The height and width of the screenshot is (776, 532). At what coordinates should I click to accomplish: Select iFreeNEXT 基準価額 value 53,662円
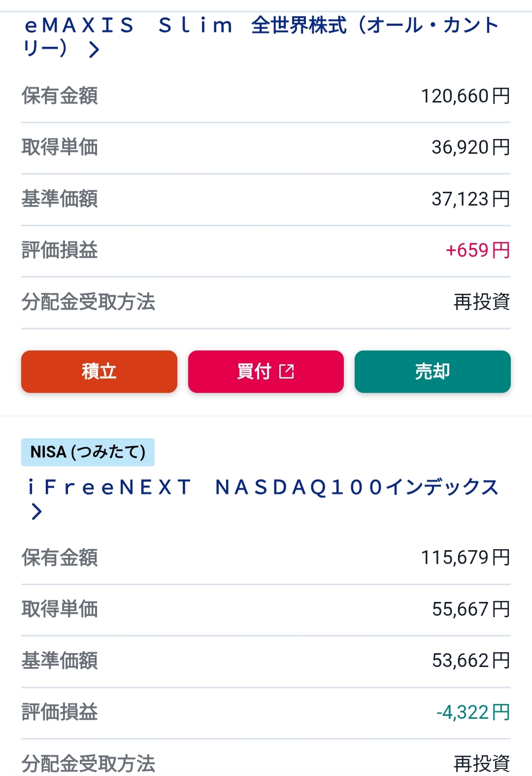[471, 660]
